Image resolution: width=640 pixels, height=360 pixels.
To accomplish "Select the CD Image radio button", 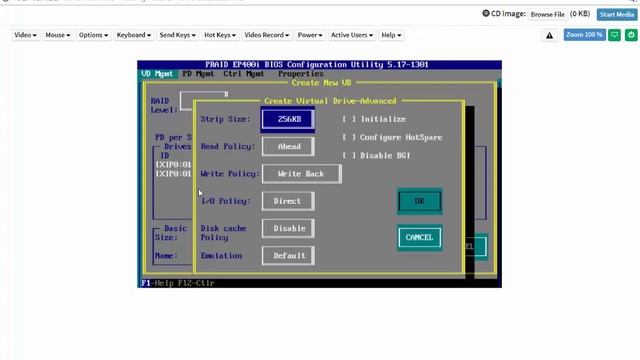I will click(x=486, y=13).
